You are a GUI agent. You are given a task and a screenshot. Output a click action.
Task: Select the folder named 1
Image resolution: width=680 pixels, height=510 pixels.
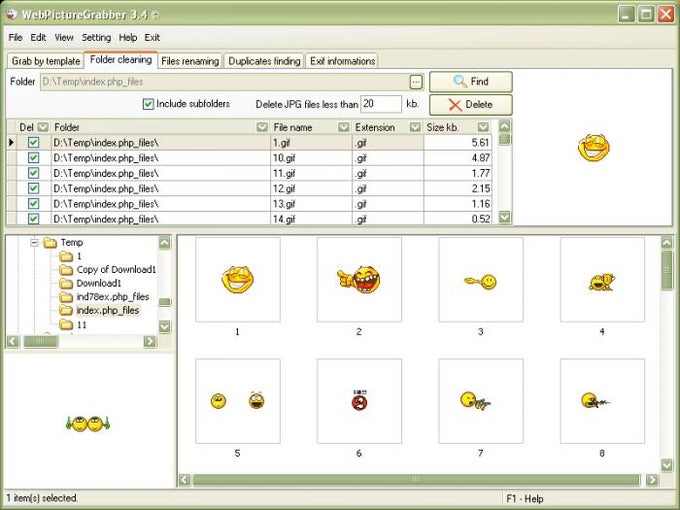point(79,256)
